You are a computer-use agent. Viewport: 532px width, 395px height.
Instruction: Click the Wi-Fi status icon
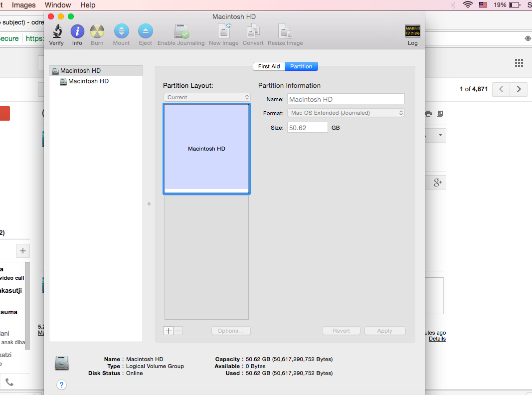tap(468, 5)
